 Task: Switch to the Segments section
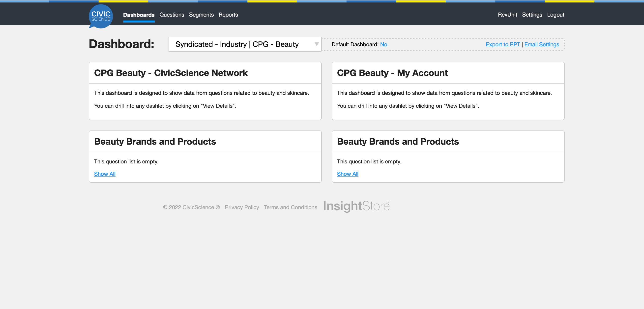tap(201, 15)
